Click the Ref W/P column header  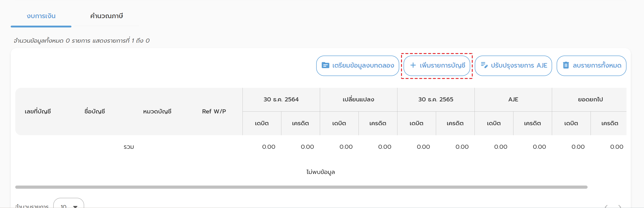click(214, 111)
